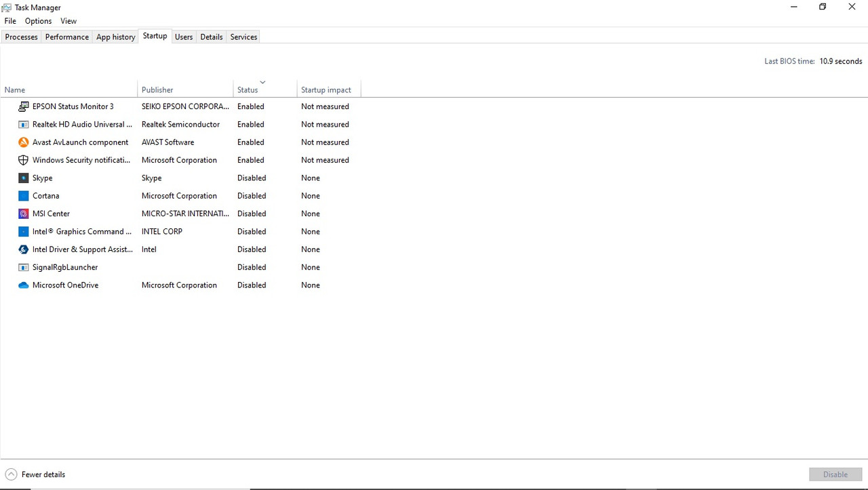Select the MSI Center entry name
This screenshot has width=868, height=490.
pyautogui.click(x=51, y=213)
